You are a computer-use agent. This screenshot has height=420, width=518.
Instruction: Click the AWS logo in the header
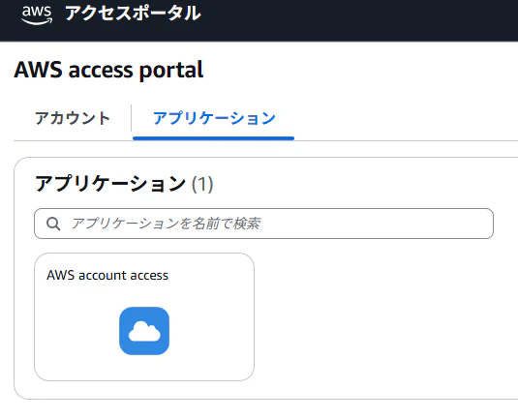pos(37,15)
